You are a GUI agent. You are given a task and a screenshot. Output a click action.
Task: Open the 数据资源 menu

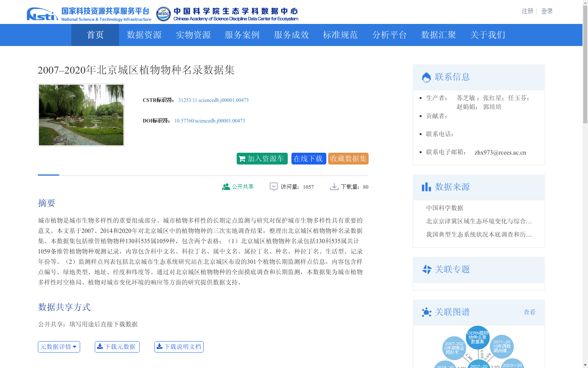[144, 35]
